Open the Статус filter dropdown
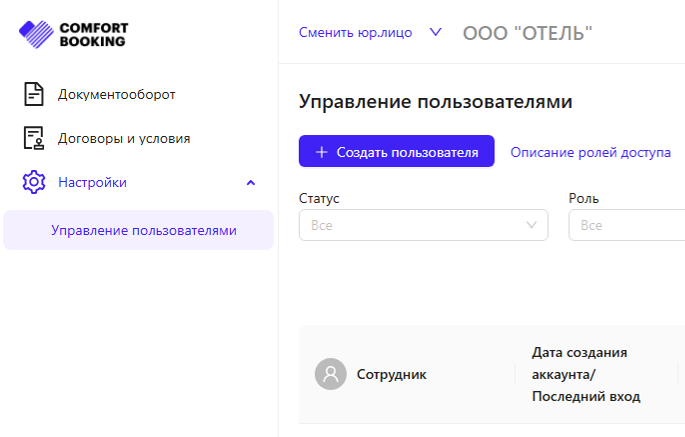This screenshot has height=437, width=685. coord(422,225)
